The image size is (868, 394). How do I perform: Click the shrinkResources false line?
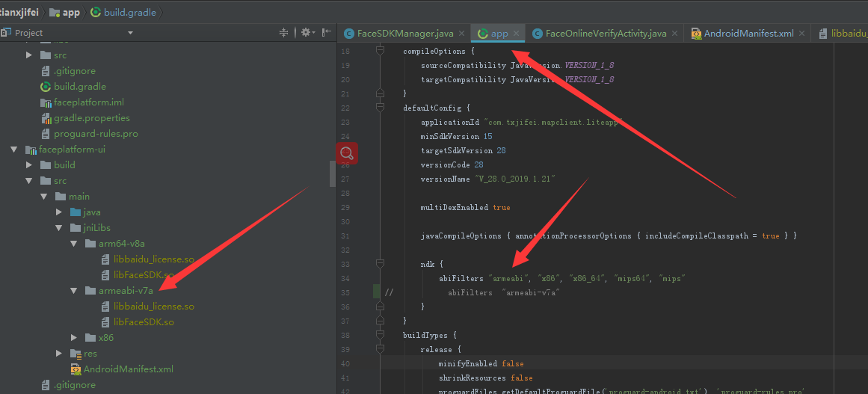[485, 378]
